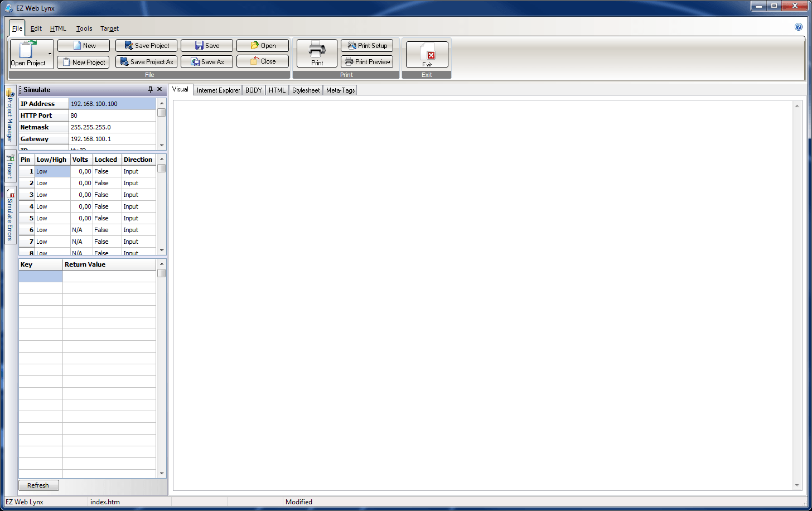The width and height of the screenshot is (812, 511).
Task: Open the Print Preview tool
Action: click(367, 62)
